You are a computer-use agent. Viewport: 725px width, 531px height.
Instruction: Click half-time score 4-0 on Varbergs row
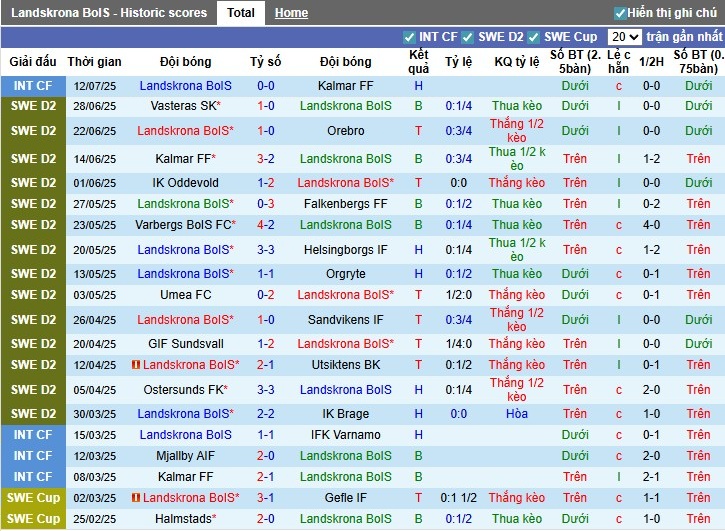[651, 225]
